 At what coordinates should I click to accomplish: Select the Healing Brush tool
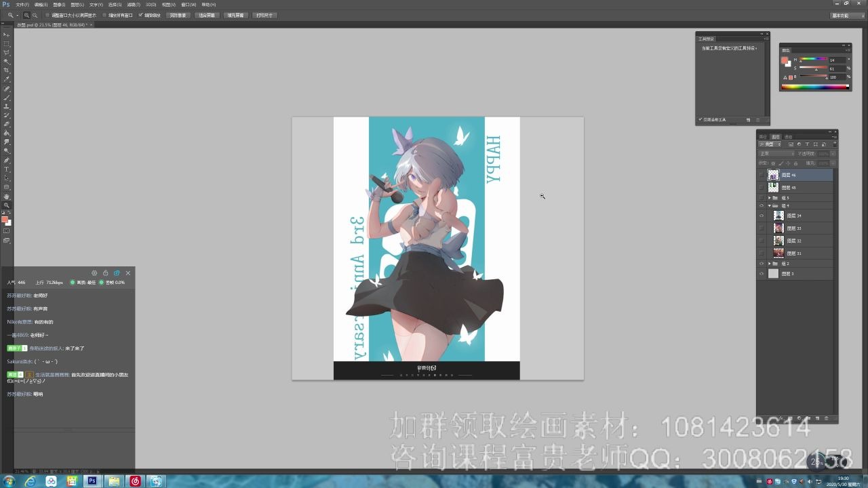click(x=7, y=88)
